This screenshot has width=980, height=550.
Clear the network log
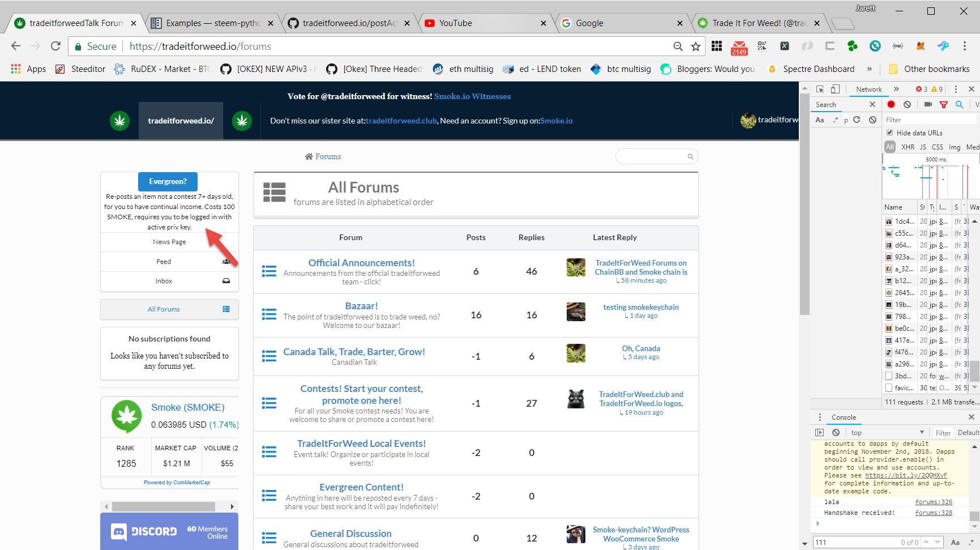point(907,104)
